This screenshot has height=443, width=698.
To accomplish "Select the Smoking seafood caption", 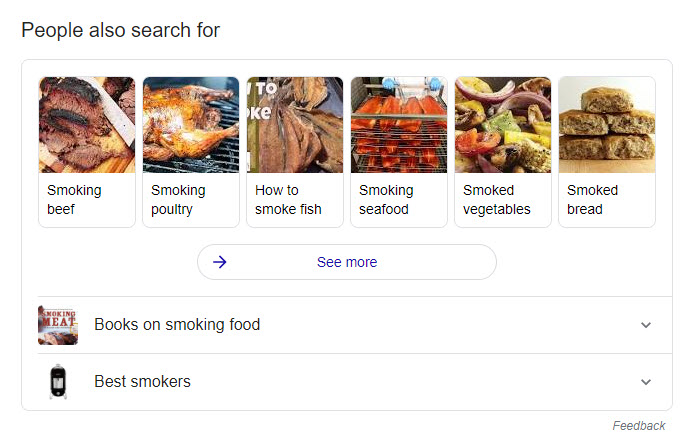I will click(x=386, y=200).
